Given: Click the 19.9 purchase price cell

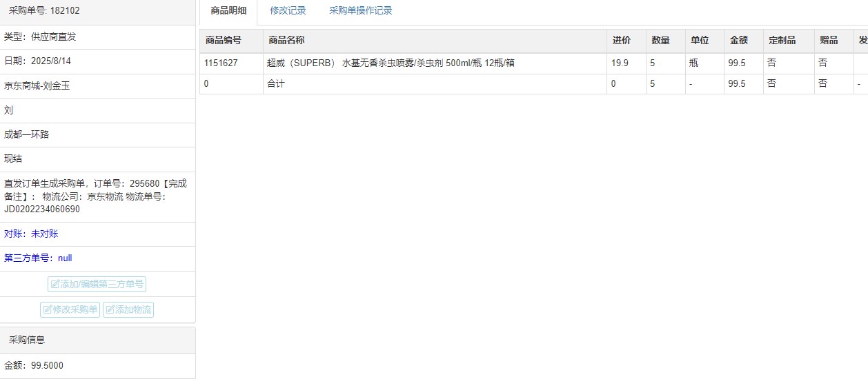Looking at the screenshot, I should (x=627, y=63).
